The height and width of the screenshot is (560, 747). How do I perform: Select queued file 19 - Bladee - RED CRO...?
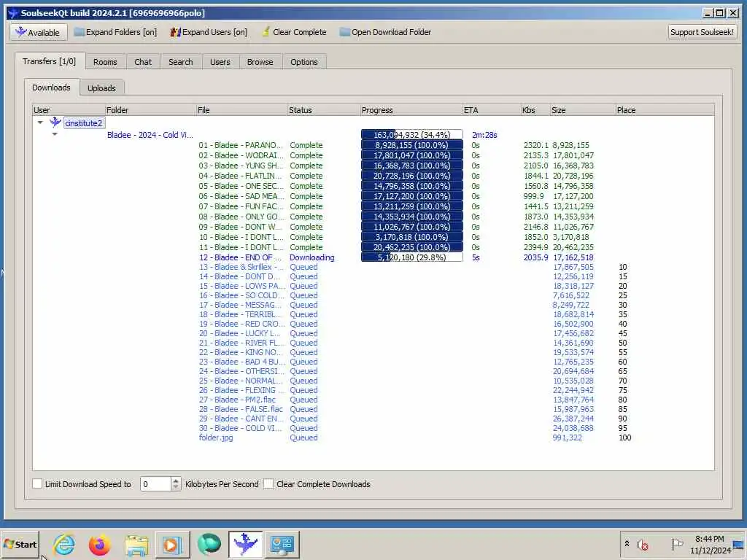click(x=241, y=324)
